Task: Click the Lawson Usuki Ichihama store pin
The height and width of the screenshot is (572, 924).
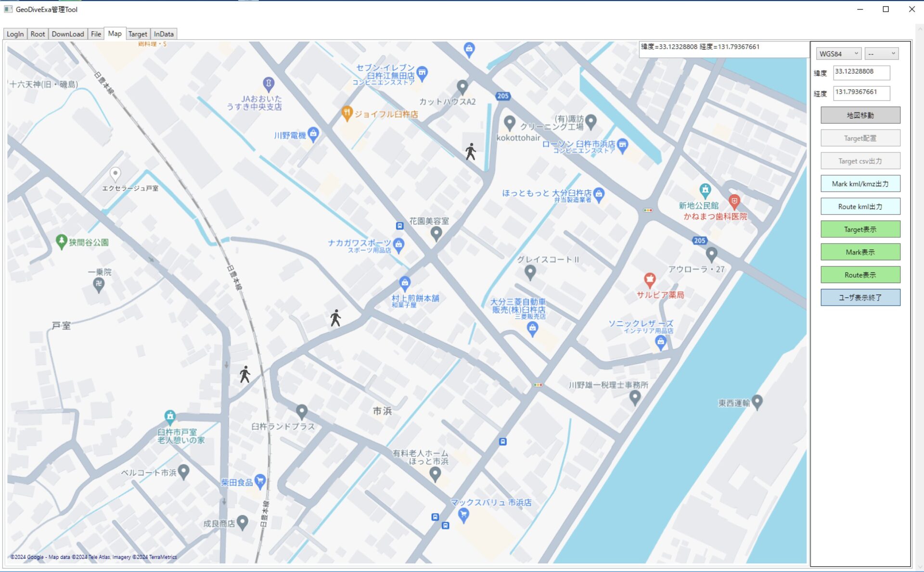Action: pyautogui.click(x=622, y=145)
